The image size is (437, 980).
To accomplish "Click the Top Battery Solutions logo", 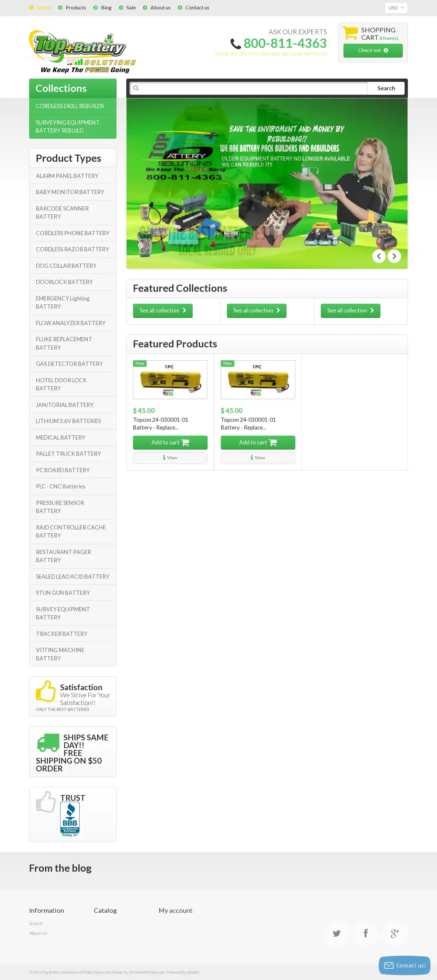I will (x=81, y=52).
